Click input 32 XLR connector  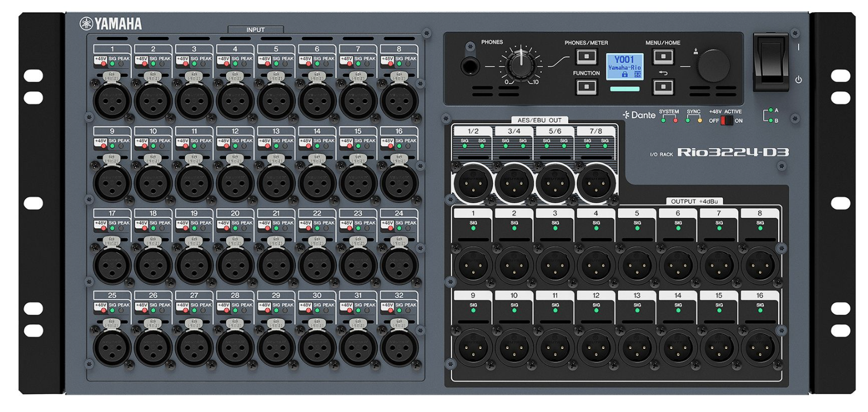tap(399, 347)
